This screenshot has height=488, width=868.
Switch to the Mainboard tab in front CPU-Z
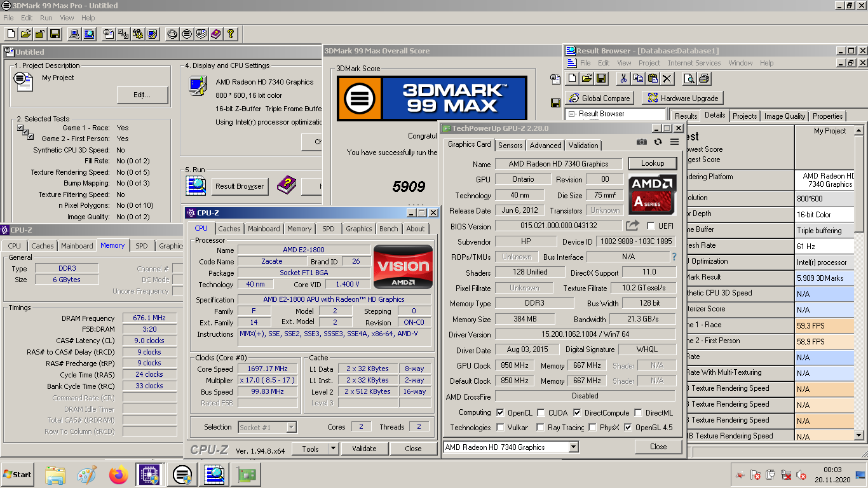tap(264, 229)
